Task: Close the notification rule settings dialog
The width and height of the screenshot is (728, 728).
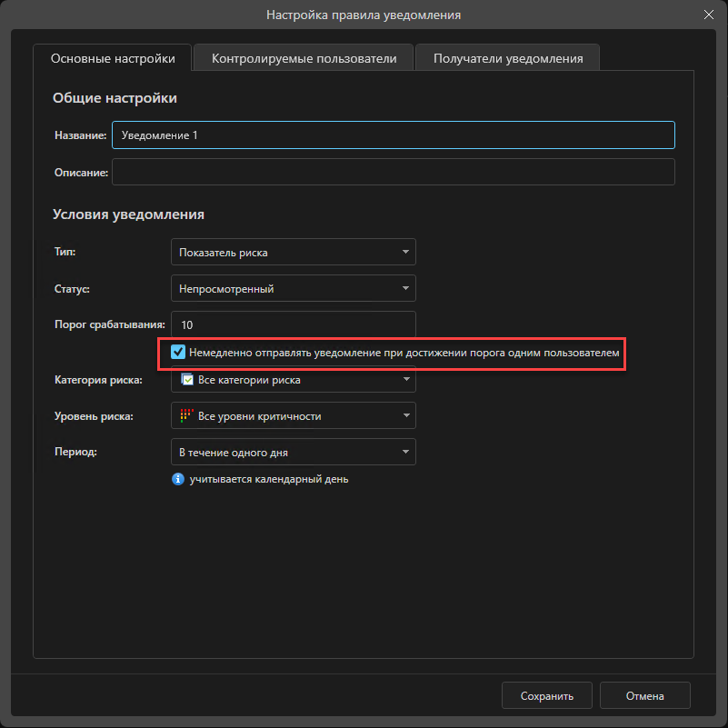Action: [709, 15]
